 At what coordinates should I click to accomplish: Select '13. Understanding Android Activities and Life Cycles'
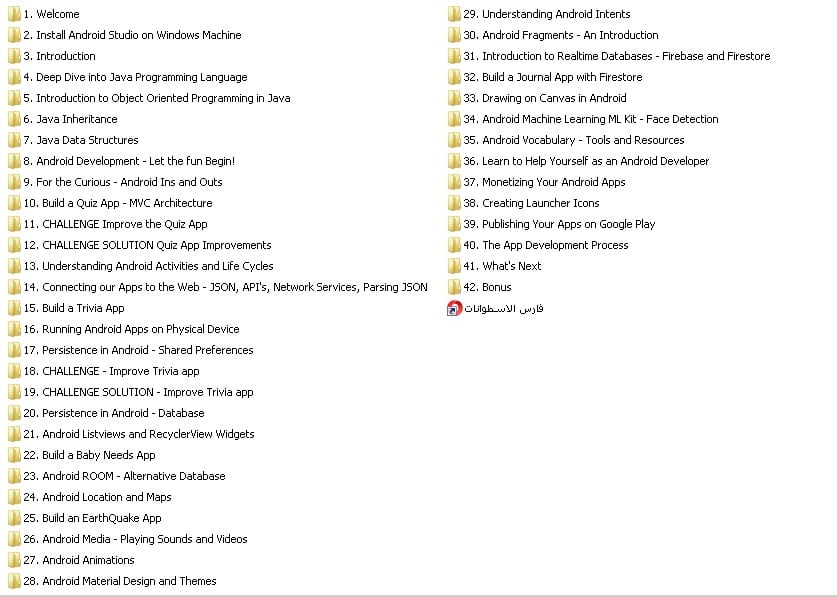pos(148,266)
